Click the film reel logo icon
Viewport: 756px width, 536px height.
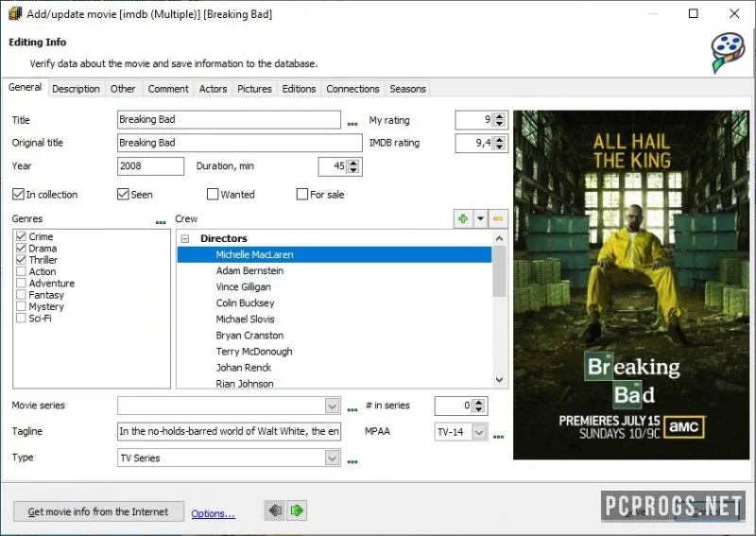point(728,53)
